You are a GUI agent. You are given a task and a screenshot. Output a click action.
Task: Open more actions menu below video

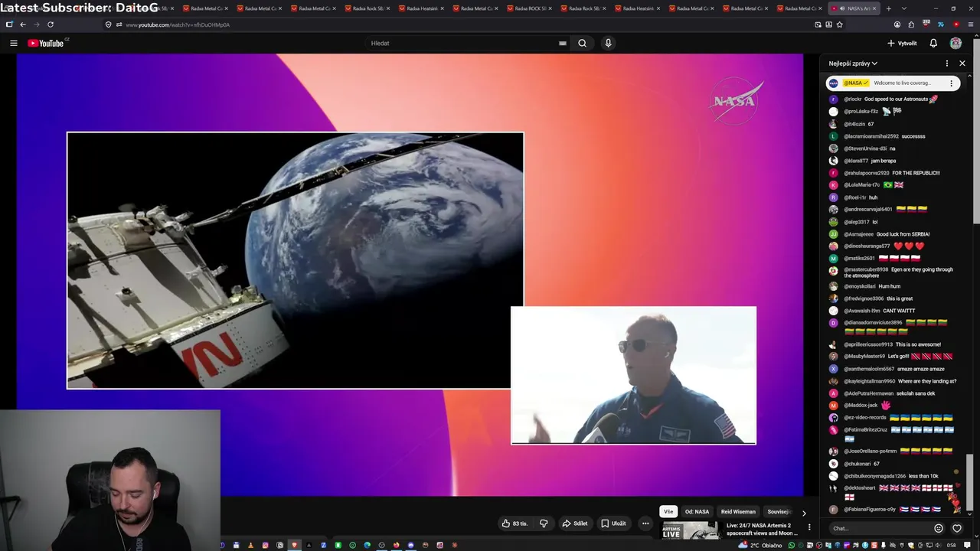click(645, 523)
